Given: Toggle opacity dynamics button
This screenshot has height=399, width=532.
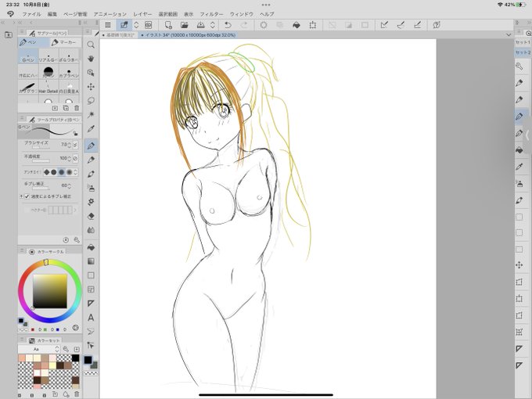Looking at the screenshot, I should click(75, 159).
